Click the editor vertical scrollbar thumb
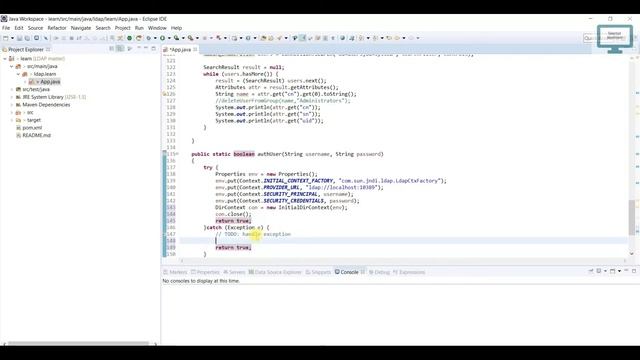The image size is (640, 360). pyautogui.click(x=632, y=218)
